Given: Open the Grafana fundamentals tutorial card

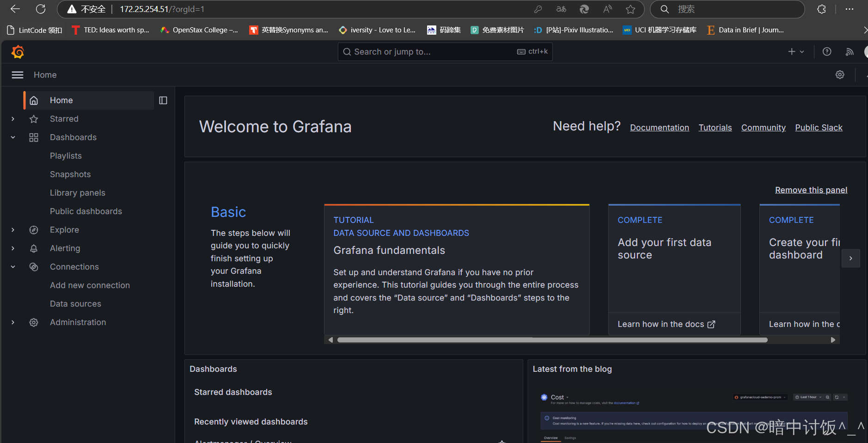Looking at the screenshot, I should [x=457, y=270].
